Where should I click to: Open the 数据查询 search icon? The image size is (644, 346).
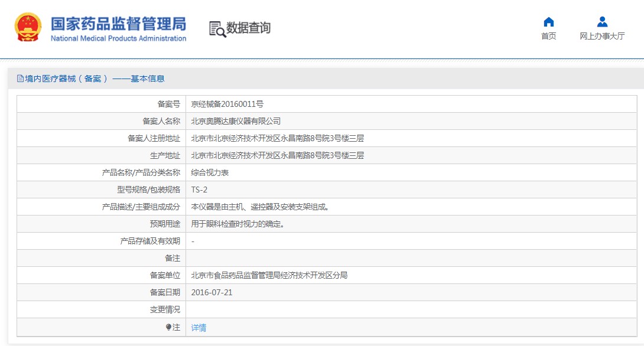click(217, 29)
